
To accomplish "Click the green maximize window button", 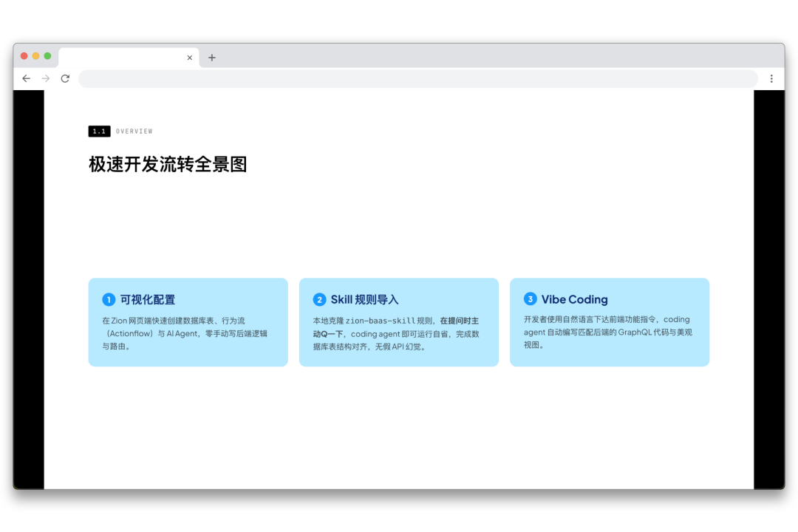I will click(x=47, y=56).
